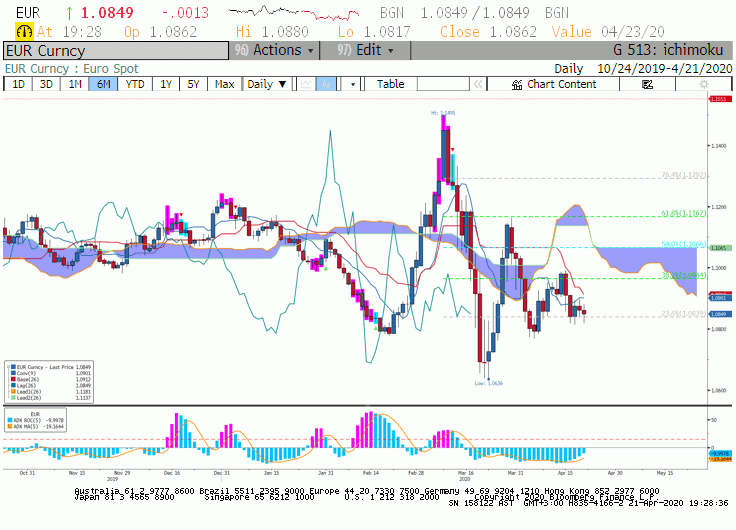Screen dimensions: 736x530
Task: Collapse panel with double chevron arrows
Action: coord(478,84)
